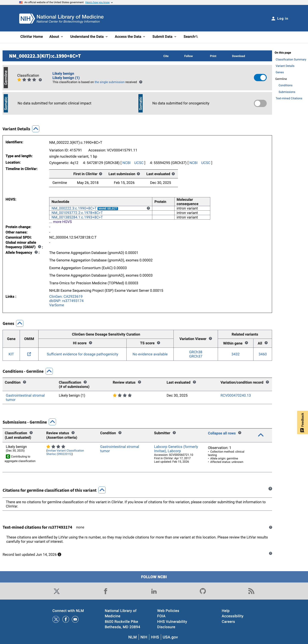The width and height of the screenshot is (308, 644).
Task: Click the gold review-status star in Conditions row
Action: point(115,395)
